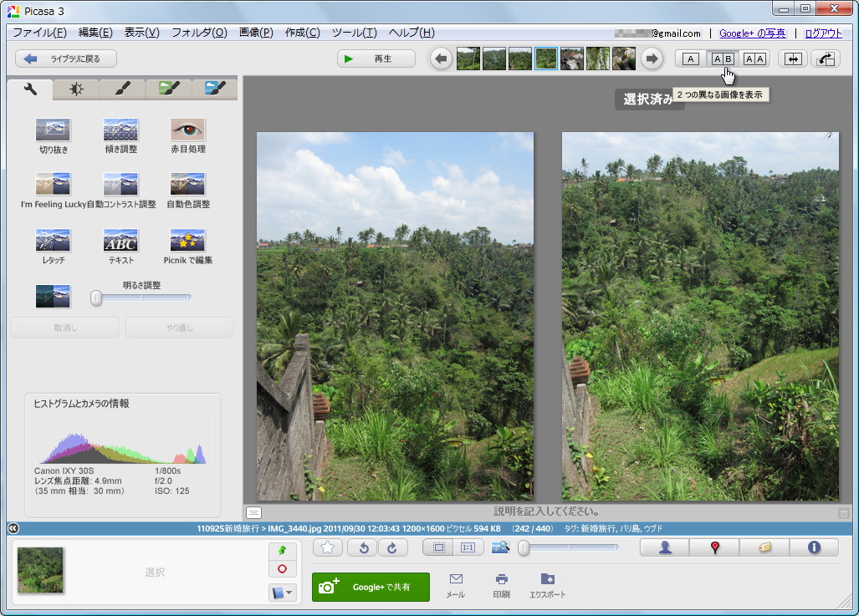The image size is (859, 616).
Task: Adjust the zoom slider in bottom toolbar
Action: tap(569, 547)
